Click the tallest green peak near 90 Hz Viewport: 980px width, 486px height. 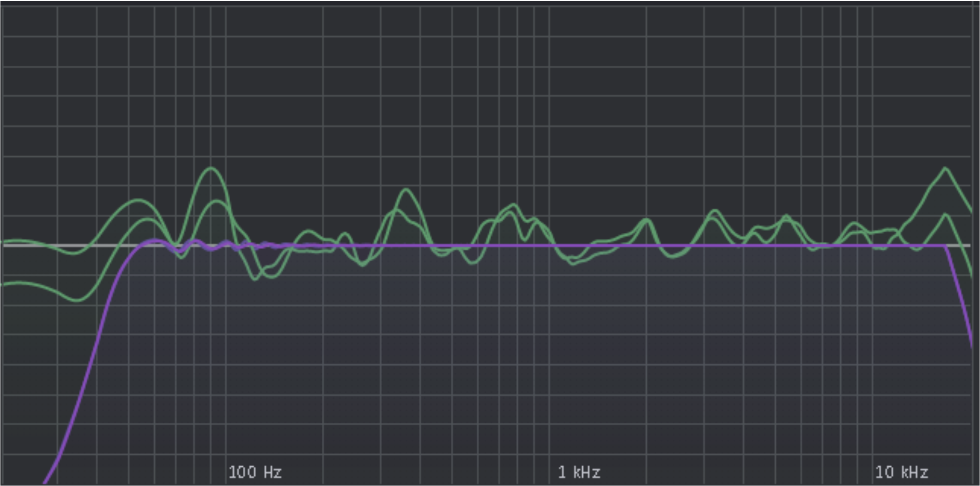tap(211, 168)
